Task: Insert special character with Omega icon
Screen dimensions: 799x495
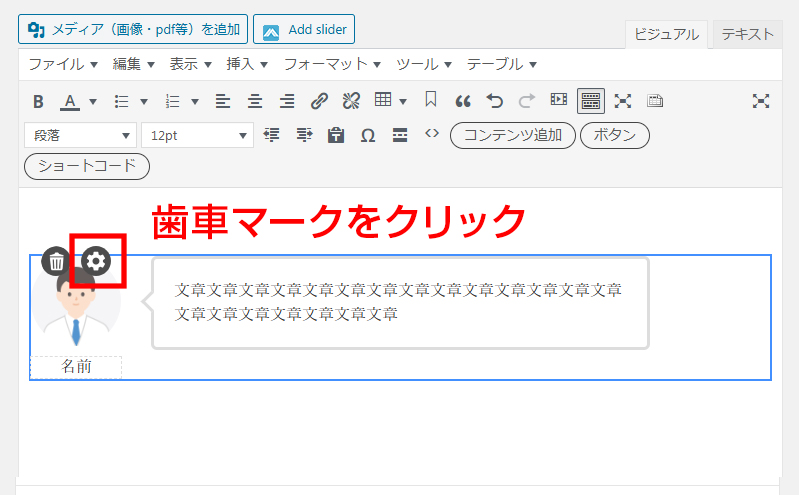Action: (x=367, y=135)
